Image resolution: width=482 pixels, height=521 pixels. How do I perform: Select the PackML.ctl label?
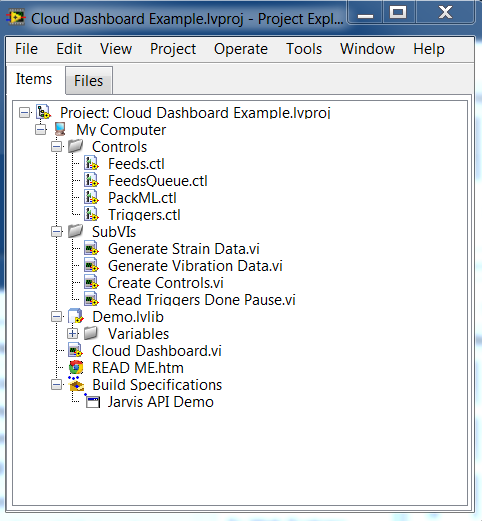coord(142,198)
